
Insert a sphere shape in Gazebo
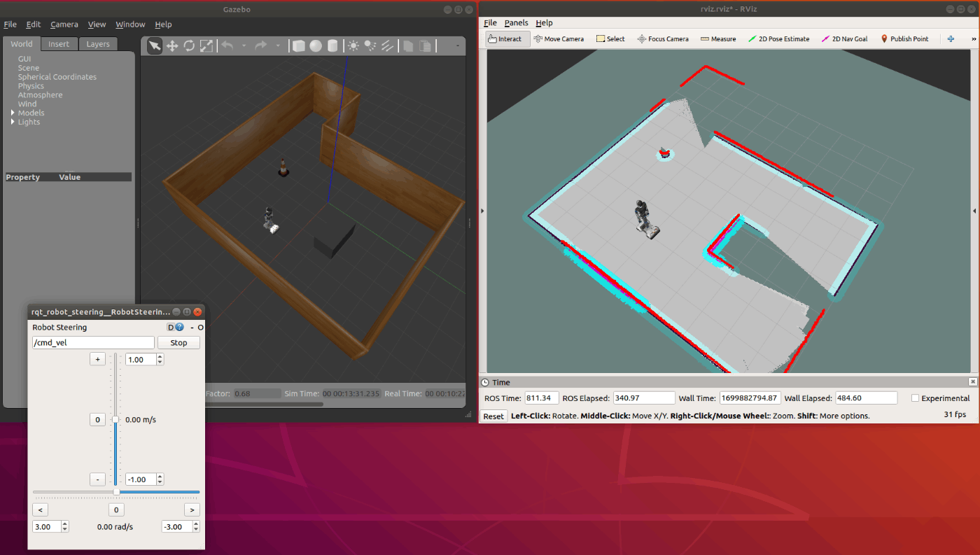pos(316,45)
